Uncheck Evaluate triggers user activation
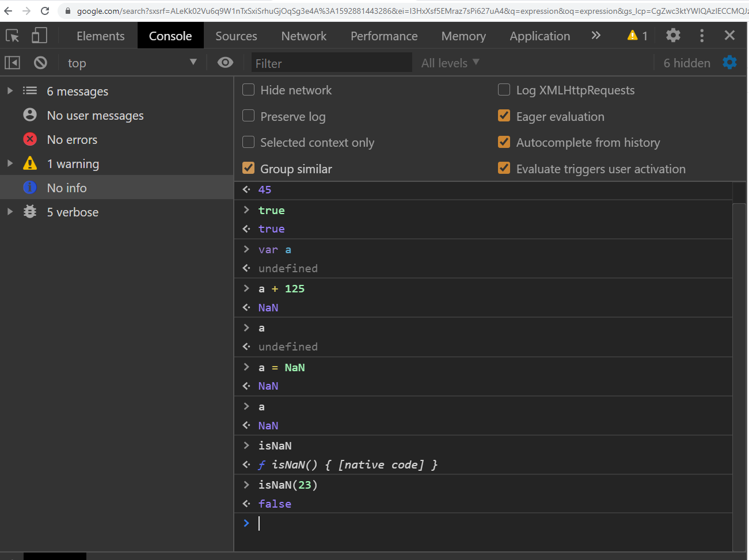The height and width of the screenshot is (560, 749). (x=504, y=168)
